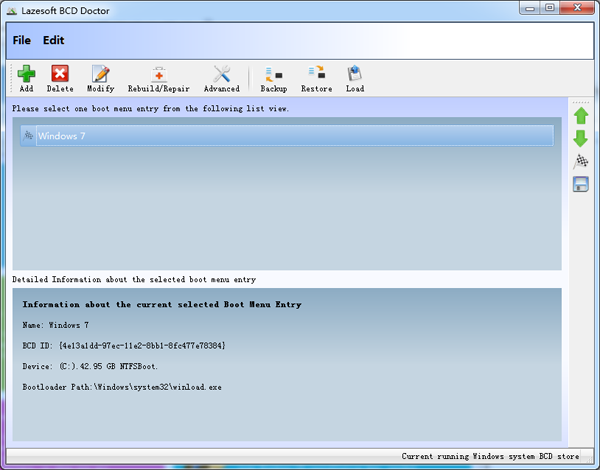Launch Rebuild/Repair with the first-aid icon

coord(159,74)
